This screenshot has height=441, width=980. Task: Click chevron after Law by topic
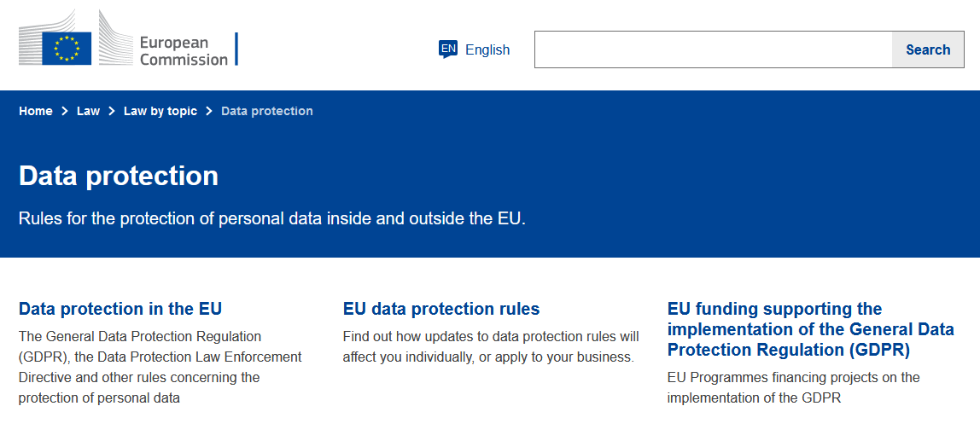pyautogui.click(x=209, y=111)
